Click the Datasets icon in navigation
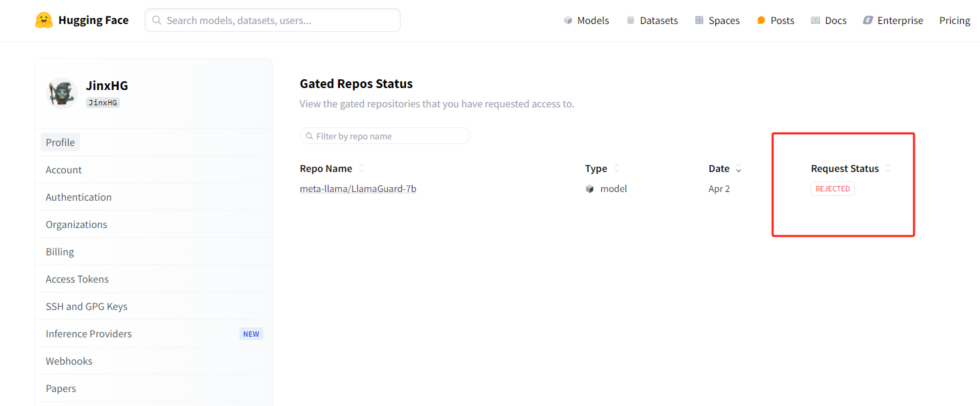The height and width of the screenshot is (406, 980). 631,21
